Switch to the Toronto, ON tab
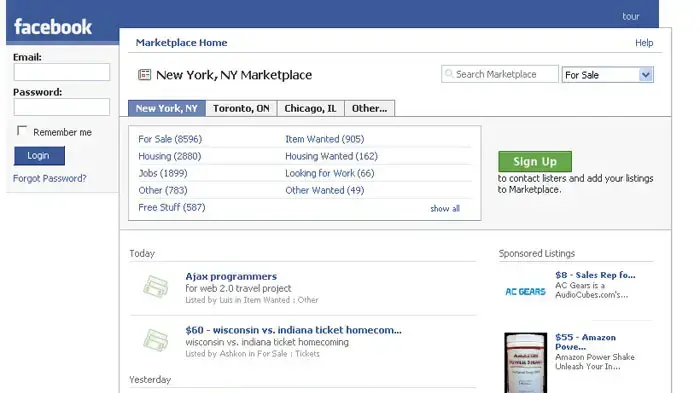The width and height of the screenshot is (700, 393). 241,109
